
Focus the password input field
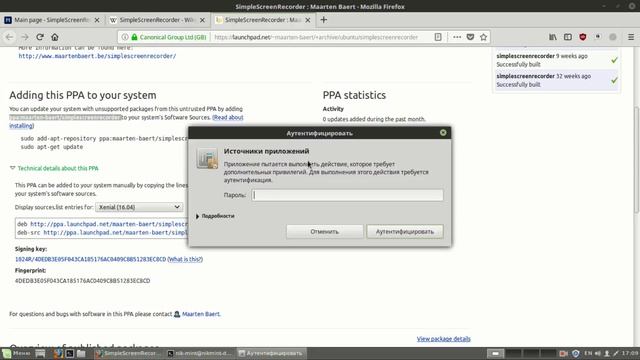pos(347,195)
